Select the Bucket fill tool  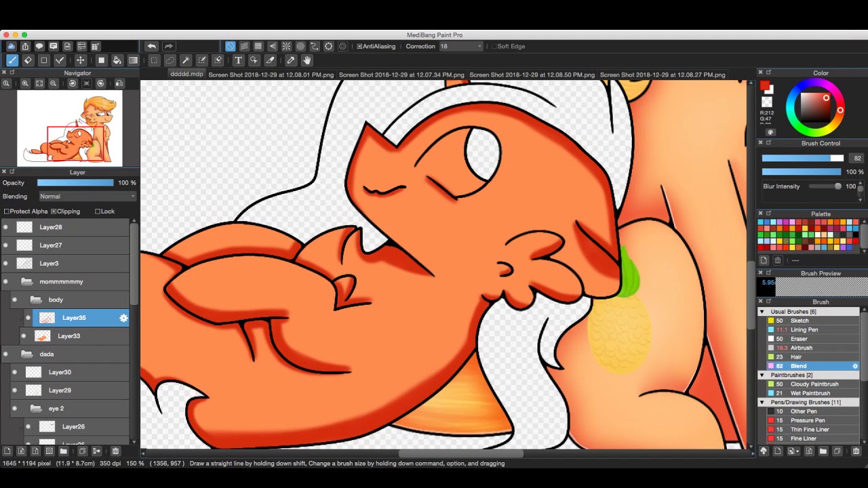[x=117, y=60]
